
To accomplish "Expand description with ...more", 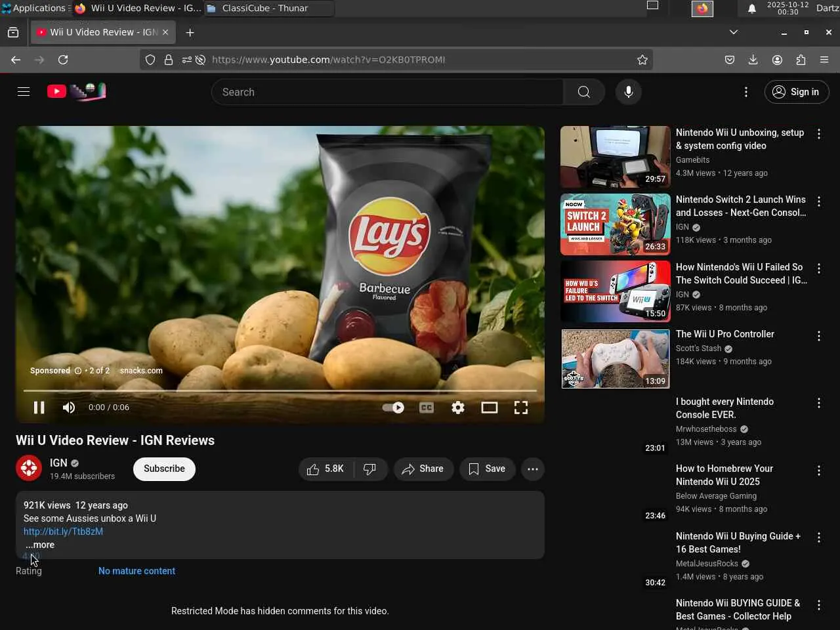I will coord(40,545).
